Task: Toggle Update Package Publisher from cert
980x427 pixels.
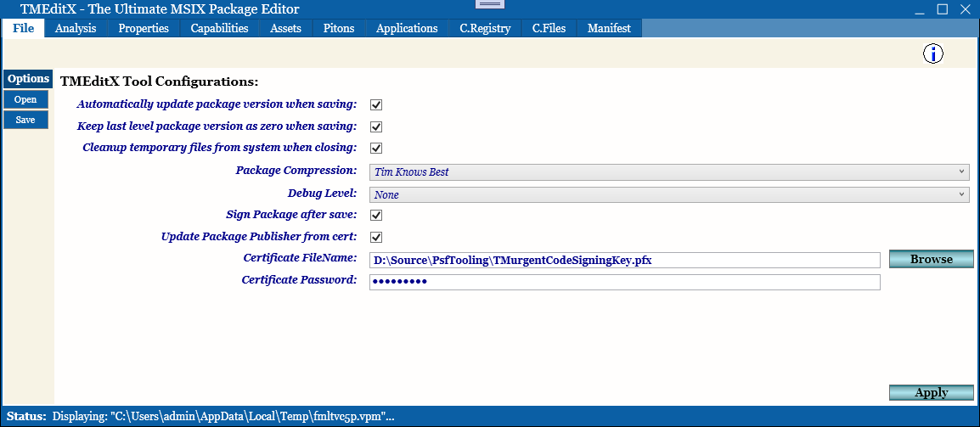Action: pos(376,237)
